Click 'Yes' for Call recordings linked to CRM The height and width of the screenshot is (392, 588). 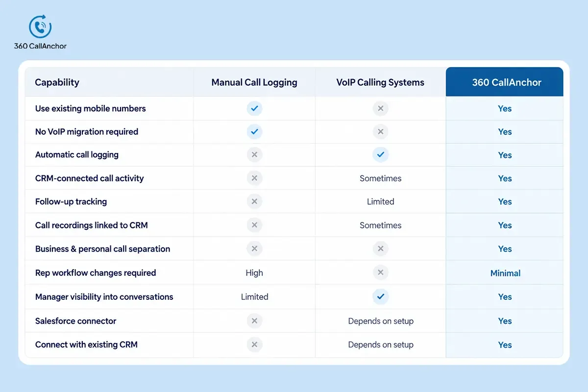tap(505, 225)
